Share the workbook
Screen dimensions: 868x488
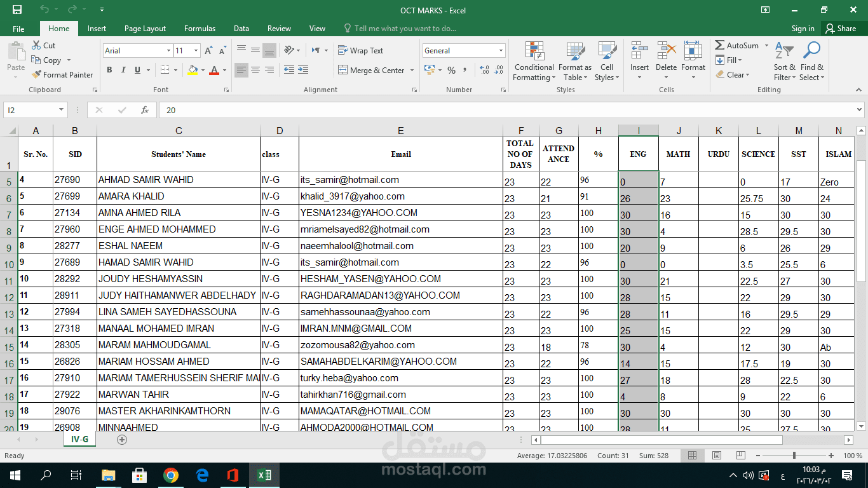pyautogui.click(x=840, y=29)
